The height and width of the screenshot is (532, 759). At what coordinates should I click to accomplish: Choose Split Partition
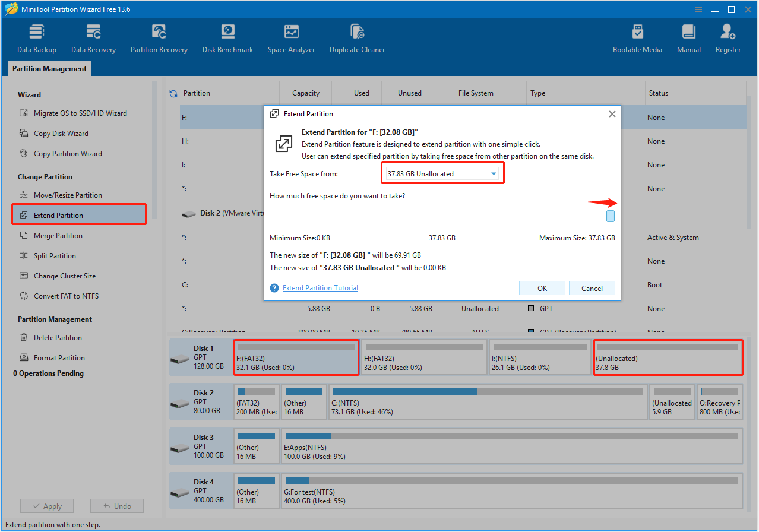point(48,256)
